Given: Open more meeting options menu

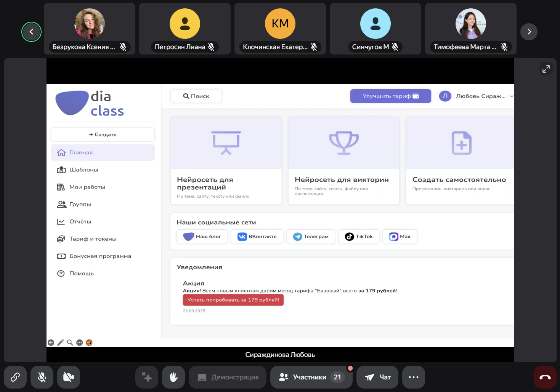Looking at the screenshot, I should pyautogui.click(x=414, y=377).
